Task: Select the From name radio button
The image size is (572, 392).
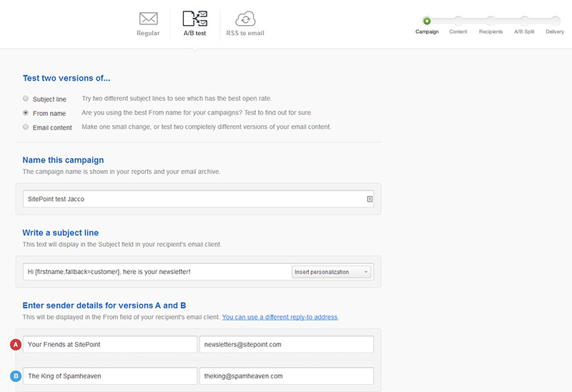Action: (26, 113)
